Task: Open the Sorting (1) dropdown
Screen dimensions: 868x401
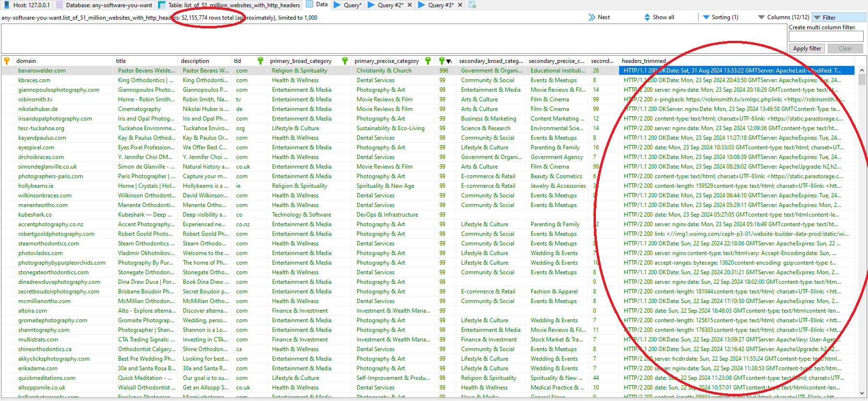Action: click(721, 17)
